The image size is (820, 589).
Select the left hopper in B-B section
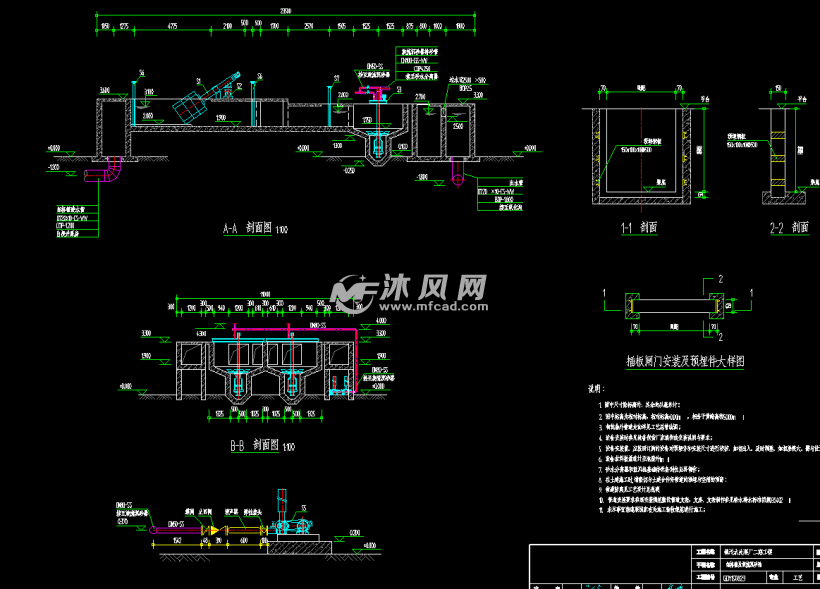pos(238,375)
